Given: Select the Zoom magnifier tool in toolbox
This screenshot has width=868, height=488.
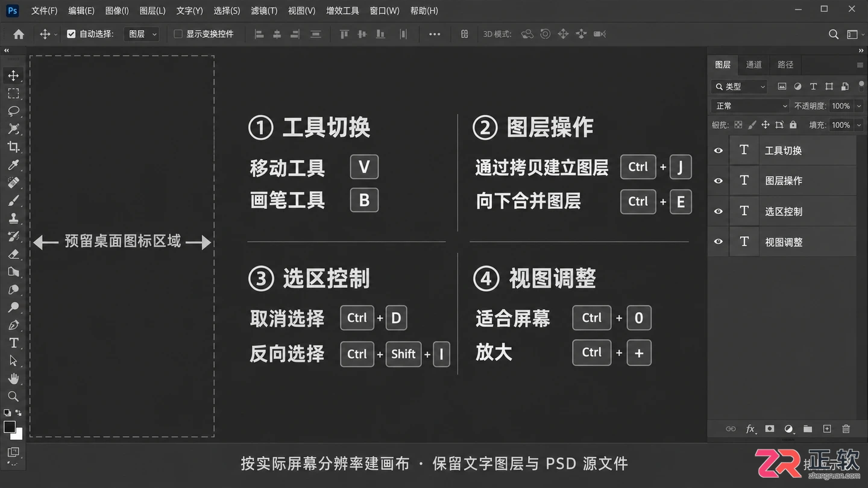Looking at the screenshot, I should [x=13, y=396].
